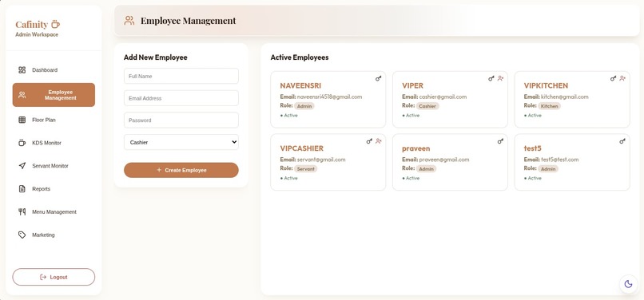
Task: Click the key icon on praveen card
Action: (500, 141)
